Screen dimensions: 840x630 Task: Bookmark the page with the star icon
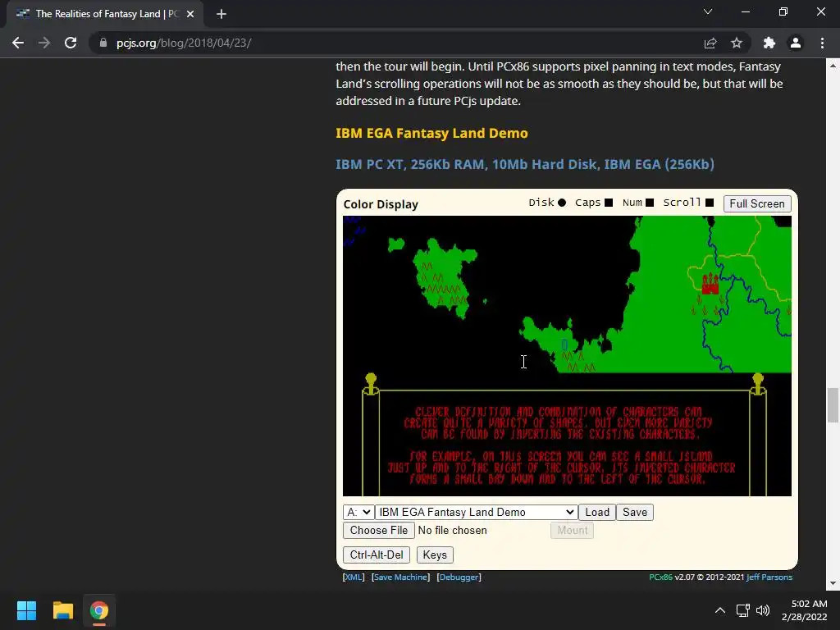click(737, 43)
